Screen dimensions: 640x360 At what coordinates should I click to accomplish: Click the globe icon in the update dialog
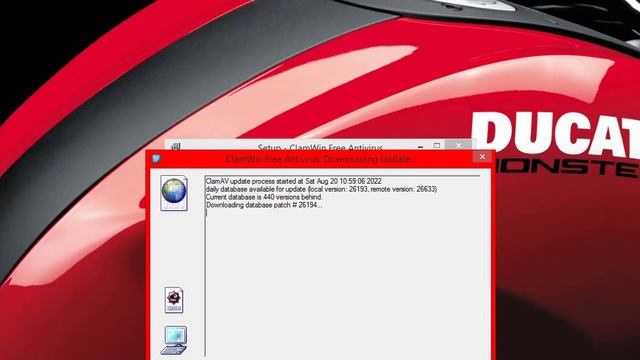[174, 193]
